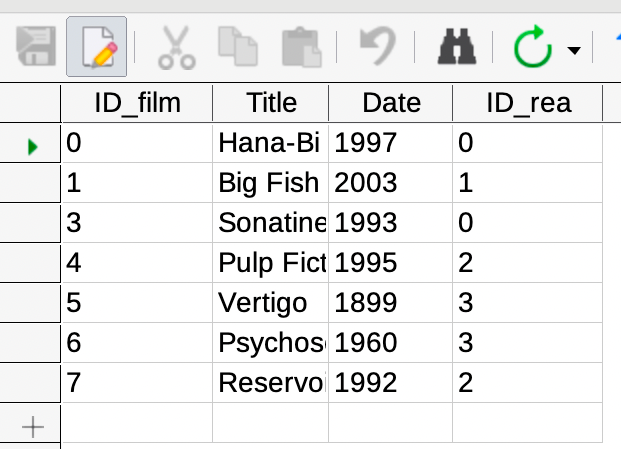Click the Hana-Bi title cell
The width and height of the screenshot is (621, 449).
coord(270,143)
